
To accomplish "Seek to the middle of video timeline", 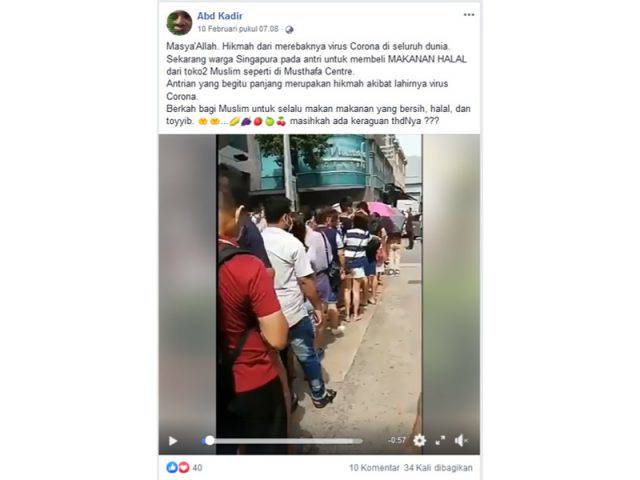I will [282, 441].
